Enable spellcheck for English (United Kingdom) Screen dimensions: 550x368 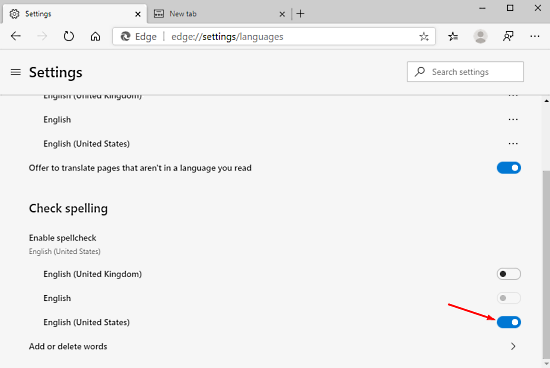coord(509,274)
